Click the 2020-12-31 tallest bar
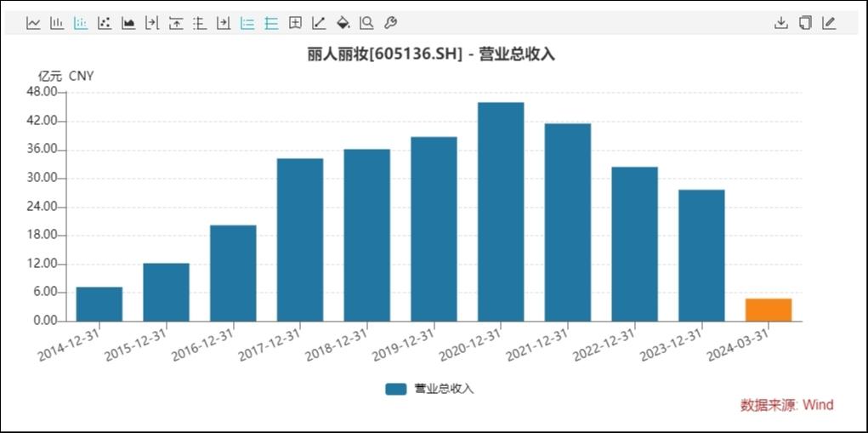 501,212
